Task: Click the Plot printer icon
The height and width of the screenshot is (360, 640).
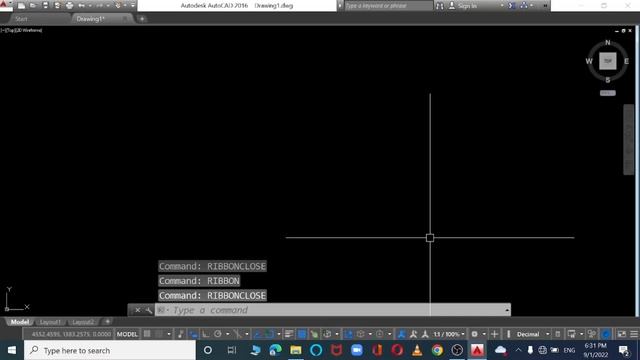Action: [69, 6]
